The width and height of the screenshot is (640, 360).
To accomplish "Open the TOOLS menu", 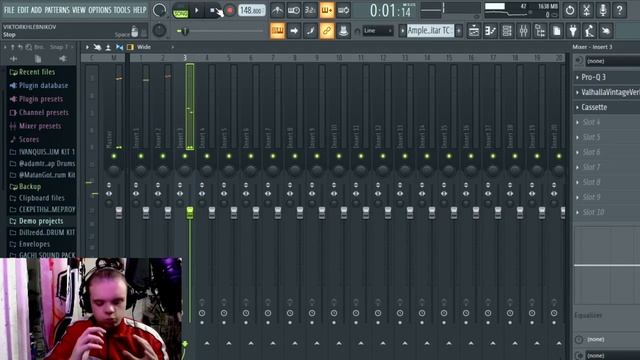I will pyautogui.click(x=122, y=10).
